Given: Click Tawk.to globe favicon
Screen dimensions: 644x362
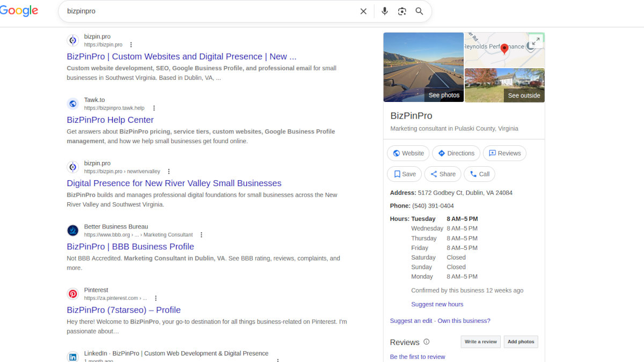Looking at the screenshot, I should coord(73,104).
